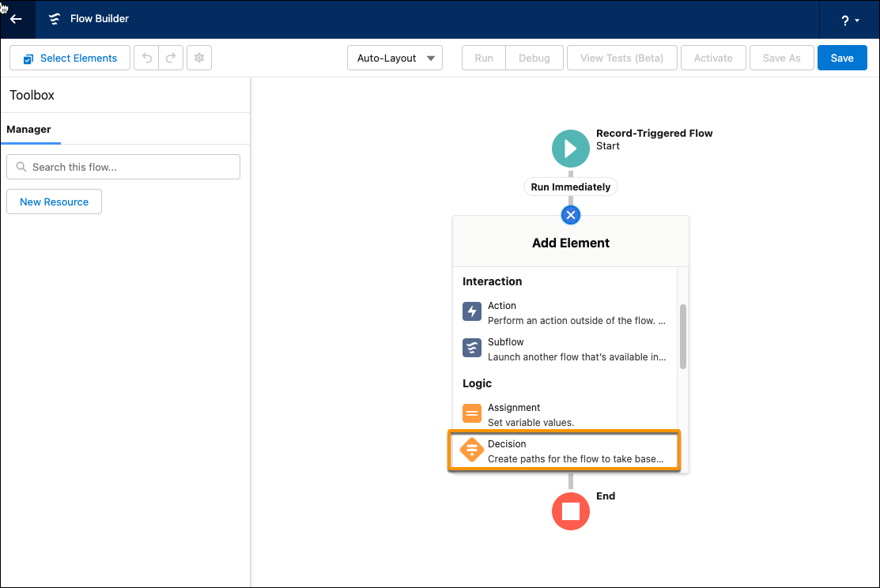Click the Action lightning bolt icon

click(x=472, y=311)
